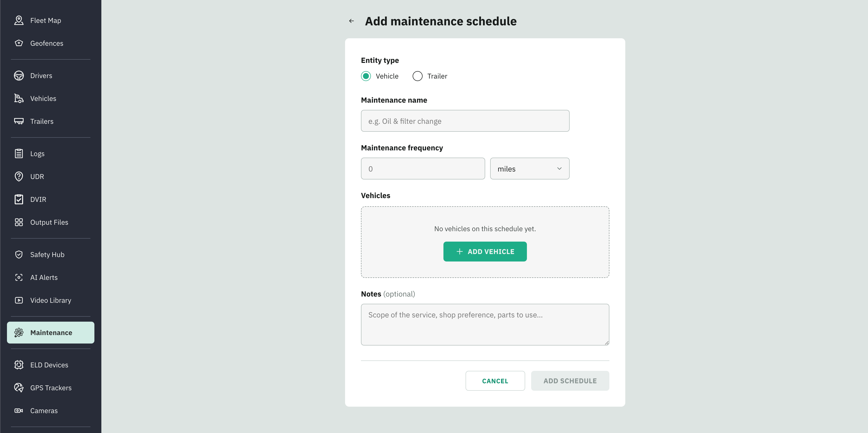Select the Trailer entity type radio
Viewport: 868px width, 433px height.
tap(418, 76)
